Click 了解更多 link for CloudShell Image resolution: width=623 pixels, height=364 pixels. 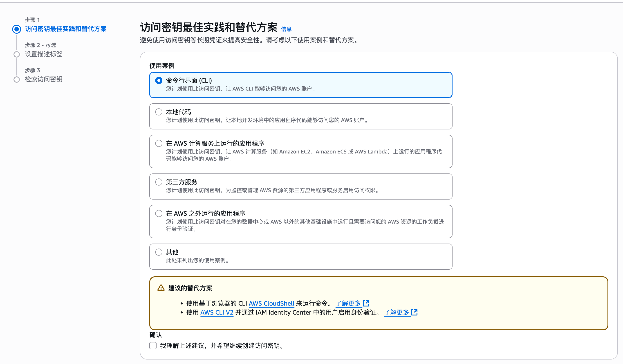pos(348,303)
